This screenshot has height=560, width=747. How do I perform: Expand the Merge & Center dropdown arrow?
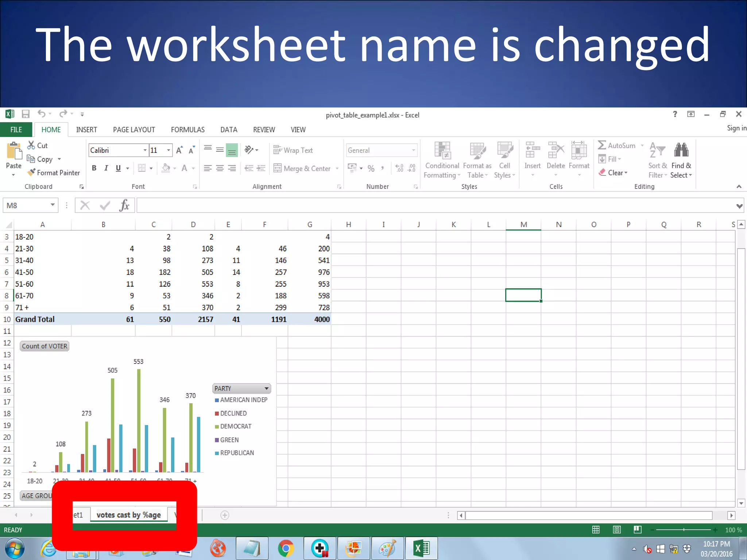point(337,168)
